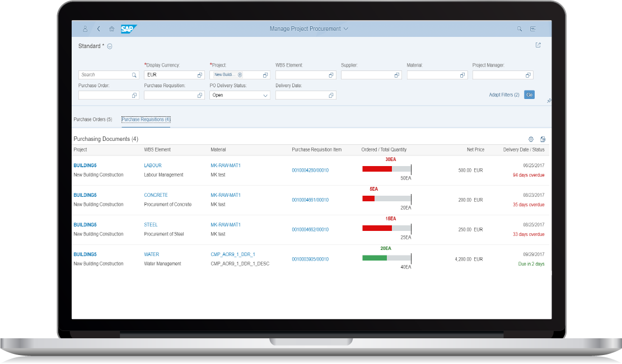Viewport: 622px width, 364px height.
Task: Open value help for Project field
Action: tap(265, 75)
